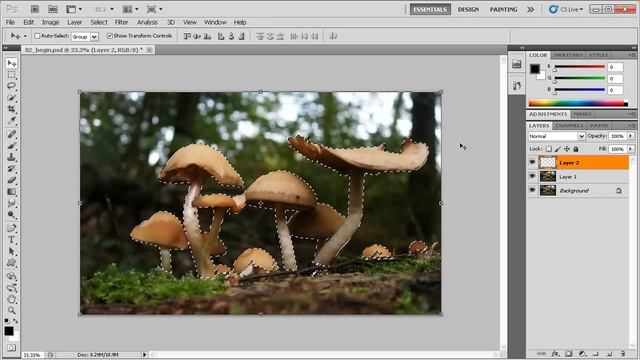
Task: Select the Blur tool
Action: [11, 203]
